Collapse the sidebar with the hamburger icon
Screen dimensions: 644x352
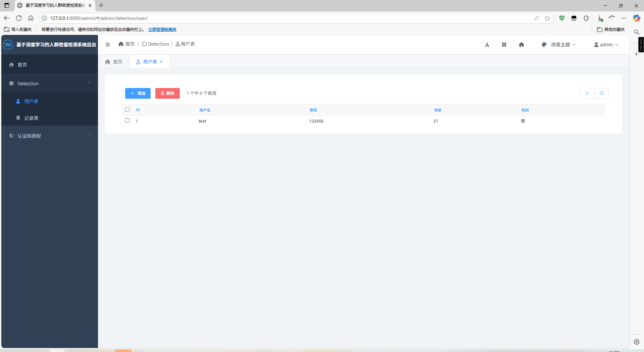click(x=108, y=44)
